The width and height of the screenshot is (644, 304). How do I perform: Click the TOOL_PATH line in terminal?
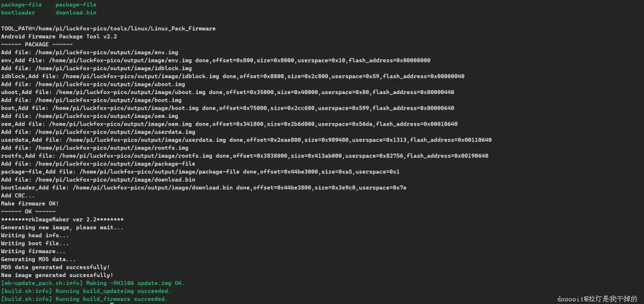108,28
